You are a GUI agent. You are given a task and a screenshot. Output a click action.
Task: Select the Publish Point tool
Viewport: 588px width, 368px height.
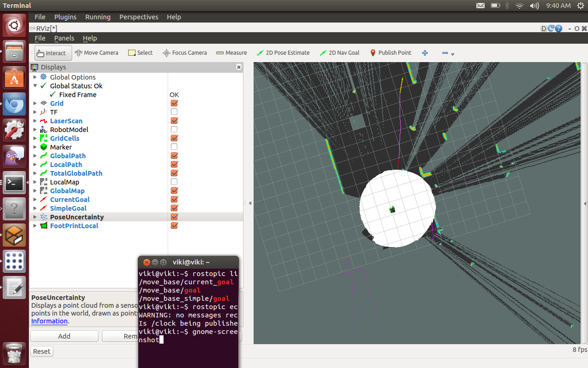coord(390,53)
